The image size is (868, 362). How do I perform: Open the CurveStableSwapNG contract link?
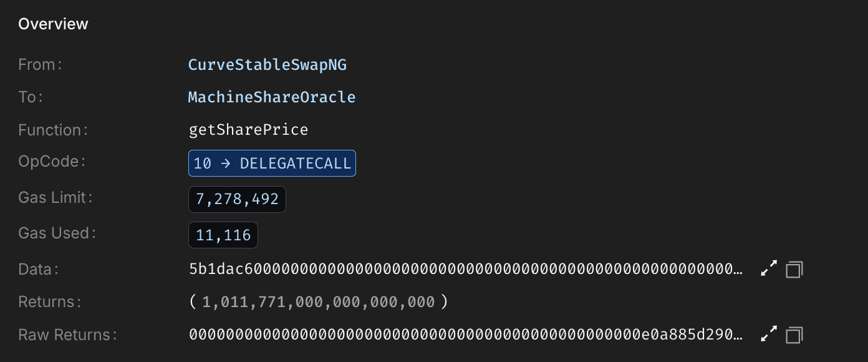[x=268, y=64]
